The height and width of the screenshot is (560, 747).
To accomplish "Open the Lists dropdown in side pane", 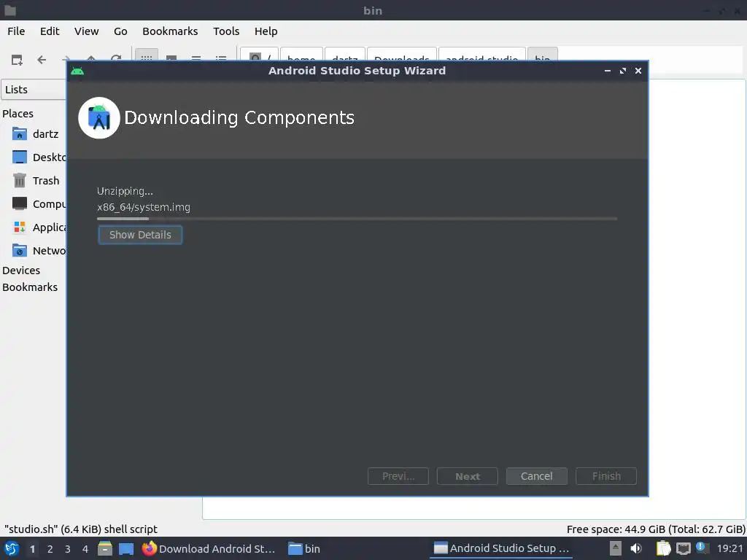I will [34, 90].
